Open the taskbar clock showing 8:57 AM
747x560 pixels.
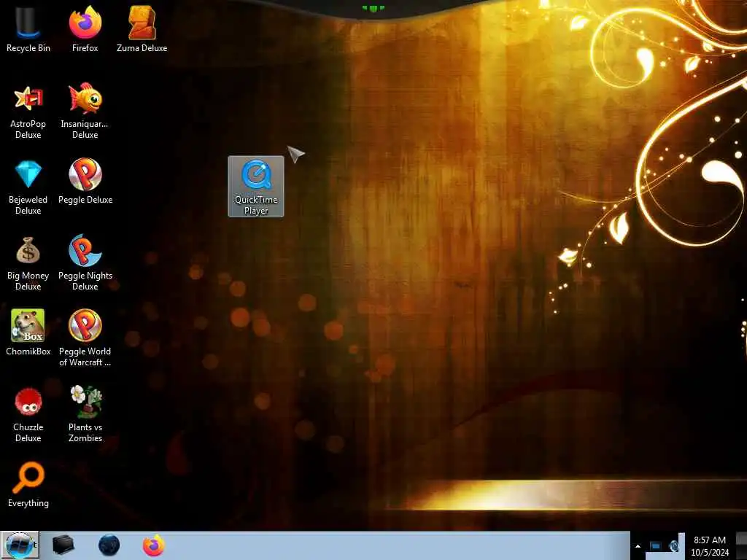point(710,546)
